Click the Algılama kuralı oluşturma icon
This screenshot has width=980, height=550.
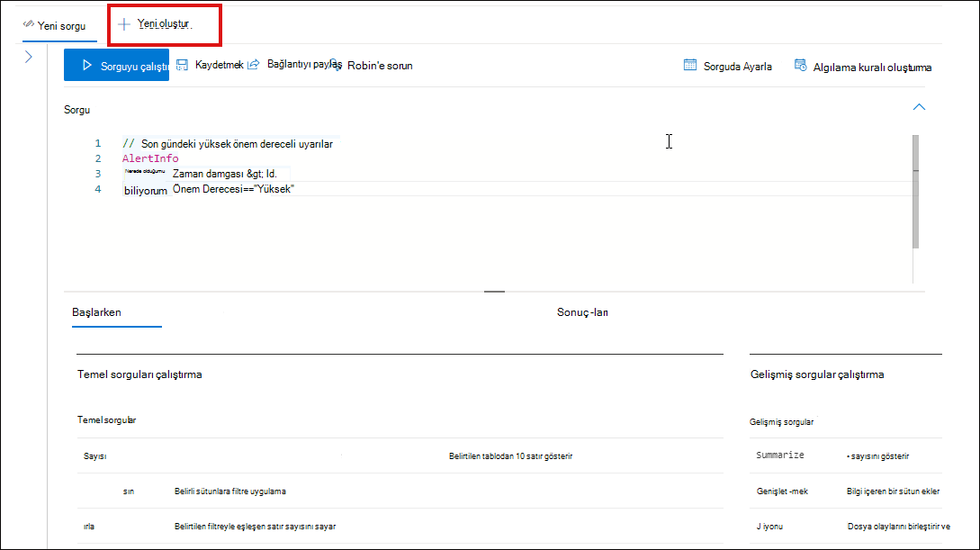[x=800, y=65]
